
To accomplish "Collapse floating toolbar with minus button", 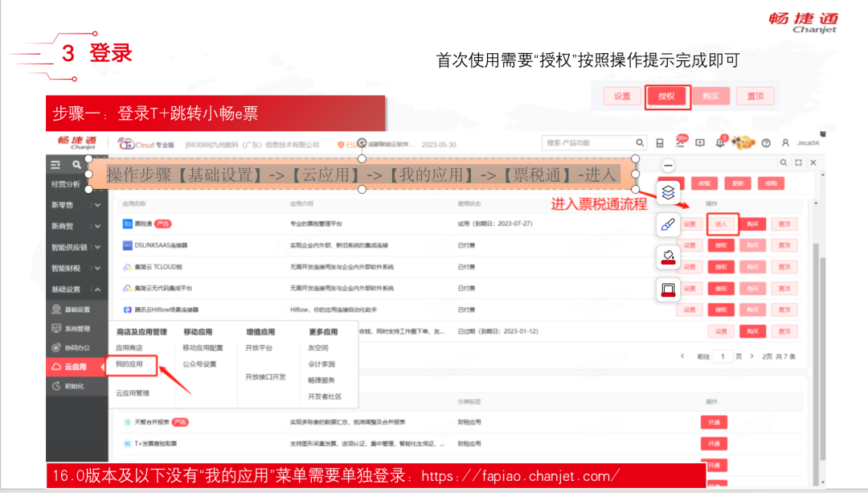I will pyautogui.click(x=668, y=165).
